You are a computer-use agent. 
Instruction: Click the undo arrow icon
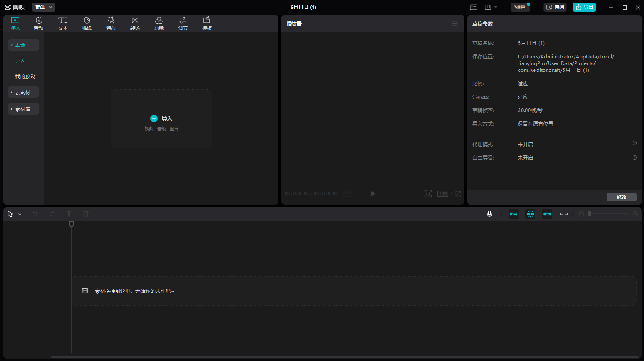[35, 214]
